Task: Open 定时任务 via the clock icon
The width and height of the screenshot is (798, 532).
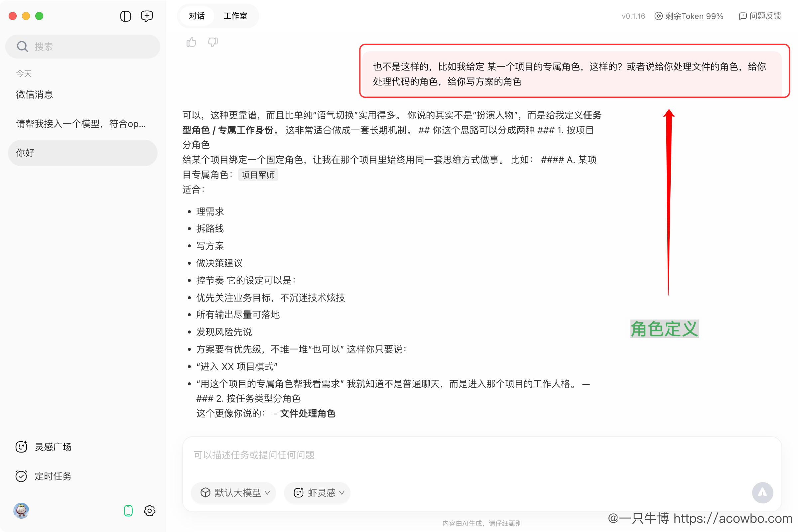Action: pyautogui.click(x=21, y=476)
